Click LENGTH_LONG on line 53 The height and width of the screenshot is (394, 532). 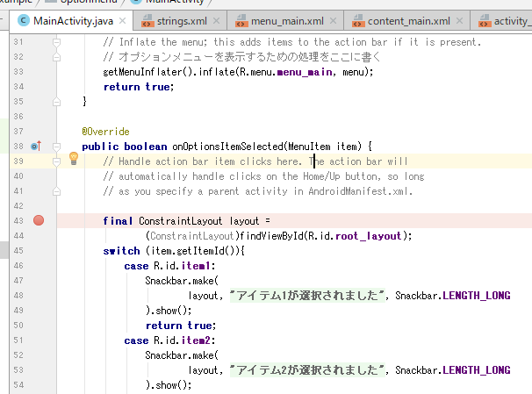pyautogui.click(x=477, y=370)
